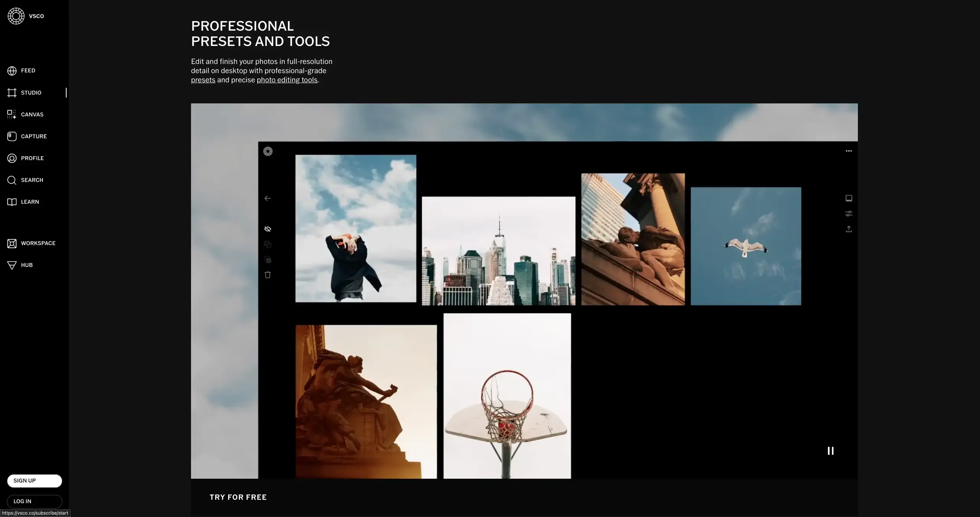Click the adjustments sliders icon on right panel
The width and height of the screenshot is (980, 517).
pyautogui.click(x=848, y=213)
